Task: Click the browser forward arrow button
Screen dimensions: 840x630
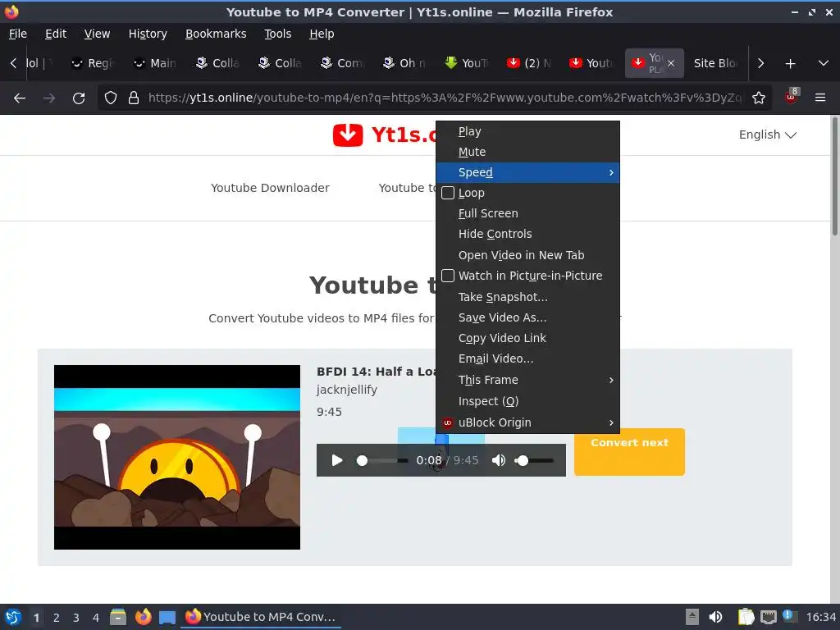Action: [49, 98]
